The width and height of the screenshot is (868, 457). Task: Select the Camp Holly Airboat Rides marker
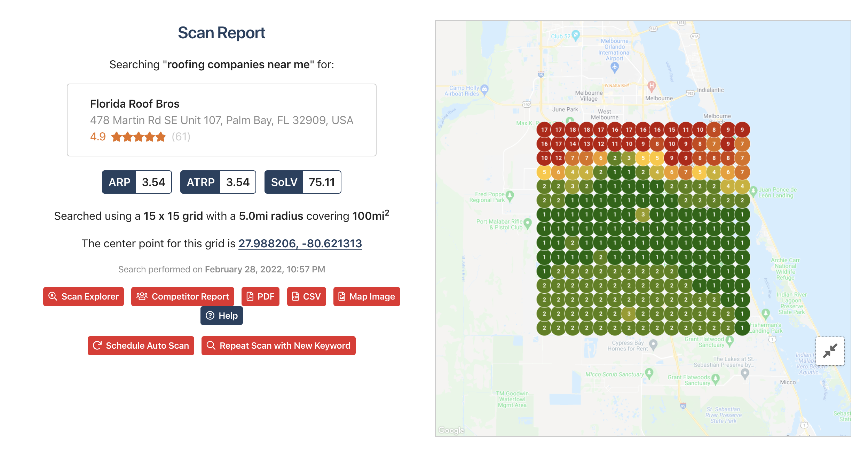pos(484,90)
